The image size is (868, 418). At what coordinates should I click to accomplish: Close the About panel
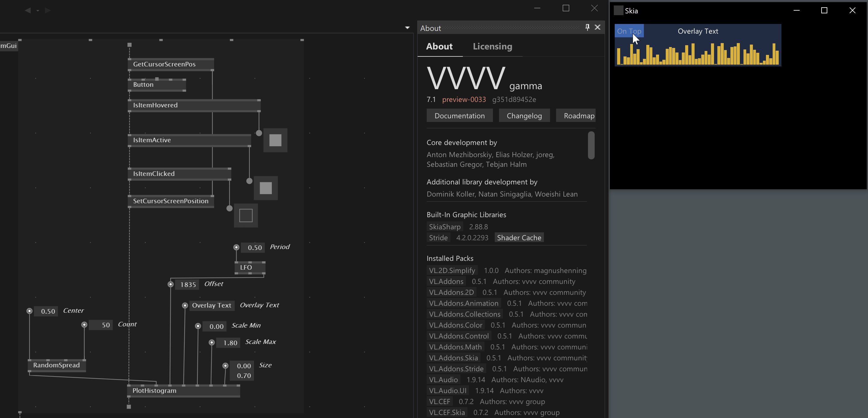click(x=597, y=27)
